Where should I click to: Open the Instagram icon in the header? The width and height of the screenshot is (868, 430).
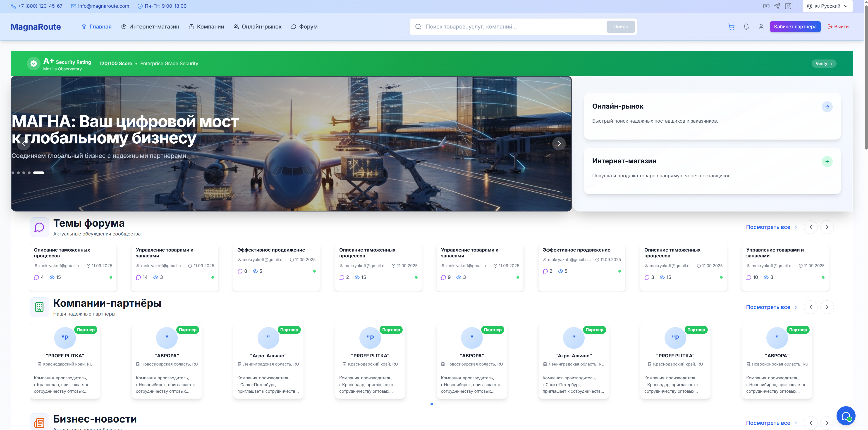[x=788, y=6]
